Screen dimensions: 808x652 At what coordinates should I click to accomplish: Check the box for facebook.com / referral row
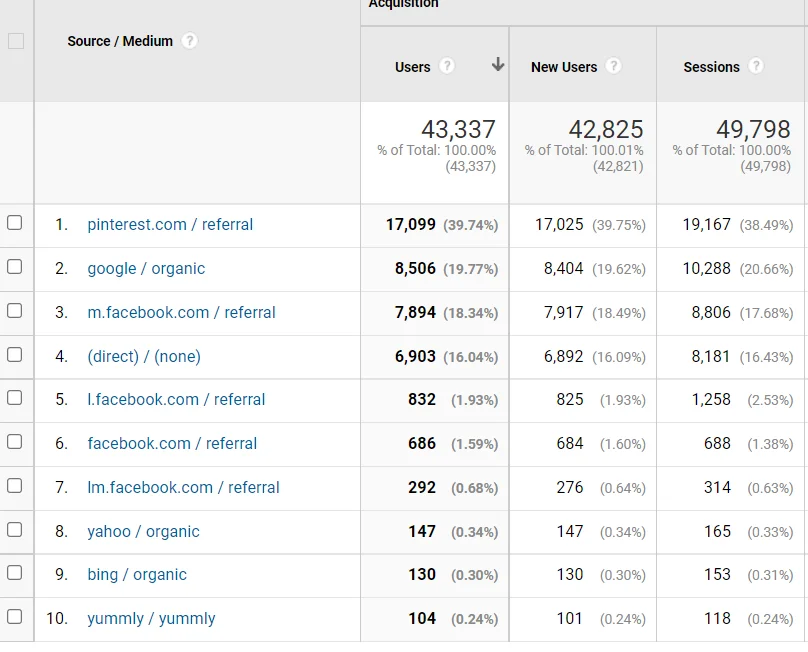(14, 442)
